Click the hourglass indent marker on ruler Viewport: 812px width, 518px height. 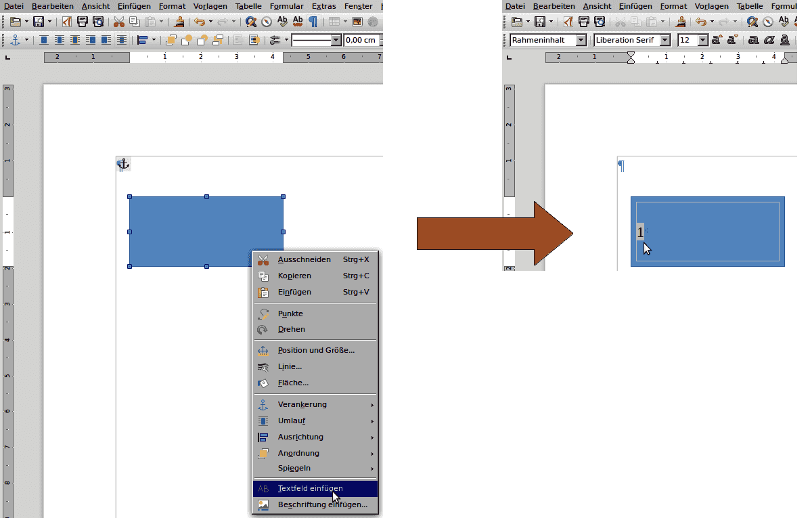point(631,58)
